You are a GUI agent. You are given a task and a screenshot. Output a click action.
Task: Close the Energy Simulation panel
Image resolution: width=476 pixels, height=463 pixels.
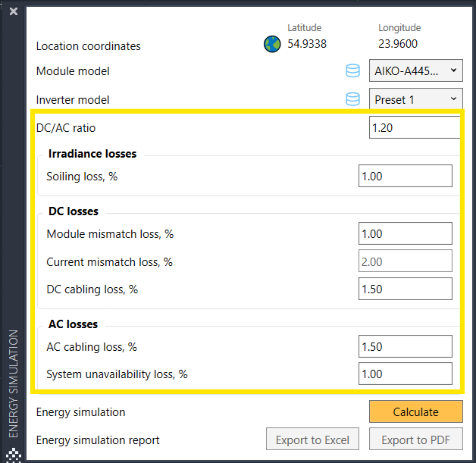click(13, 11)
